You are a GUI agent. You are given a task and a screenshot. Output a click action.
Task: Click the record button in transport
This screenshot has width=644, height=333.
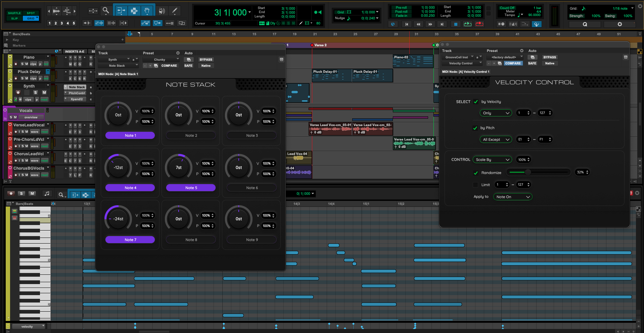[479, 24]
